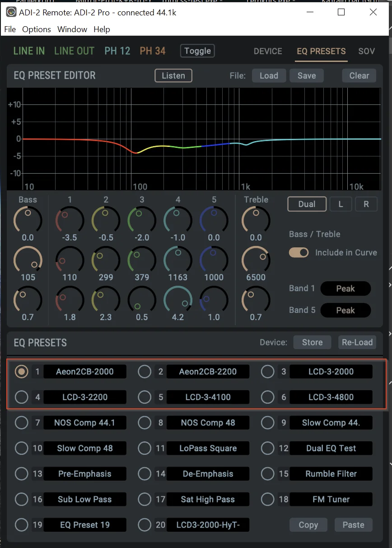Load an EQ preset file

coord(269,76)
